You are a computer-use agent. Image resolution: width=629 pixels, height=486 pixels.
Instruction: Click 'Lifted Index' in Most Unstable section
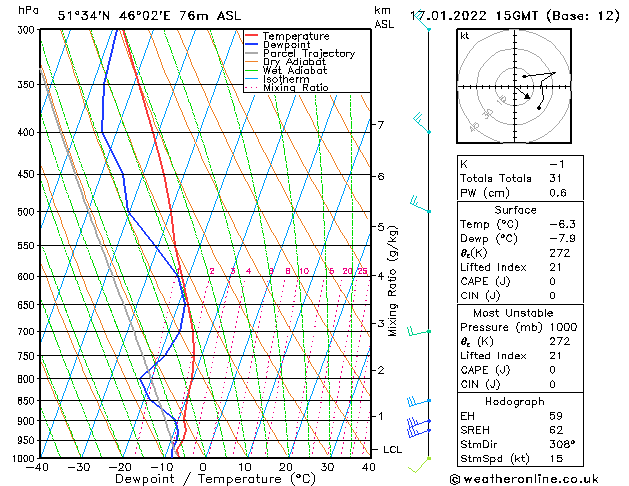coord(493,356)
